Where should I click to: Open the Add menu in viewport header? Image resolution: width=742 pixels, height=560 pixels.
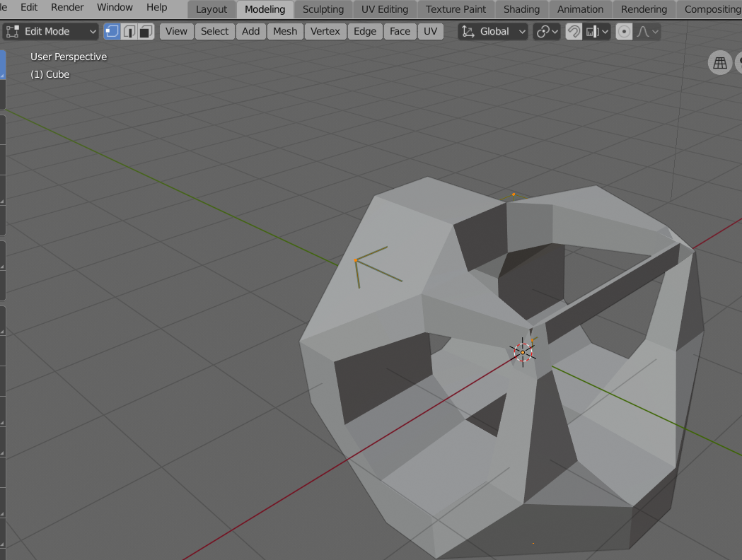pyautogui.click(x=251, y=32)
